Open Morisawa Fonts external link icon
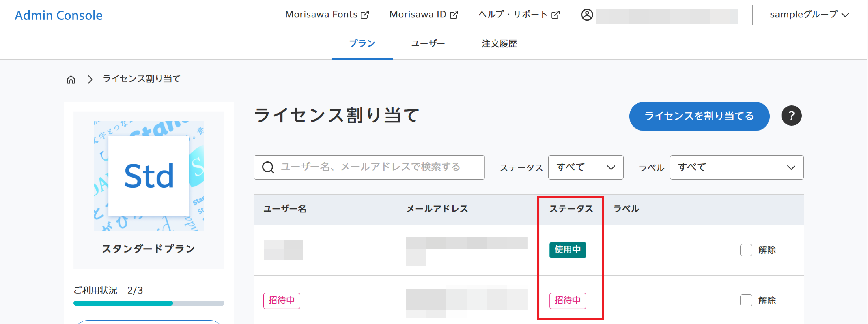Image resolution: width=868 pixels, height=324 pixels. point(365,14)
